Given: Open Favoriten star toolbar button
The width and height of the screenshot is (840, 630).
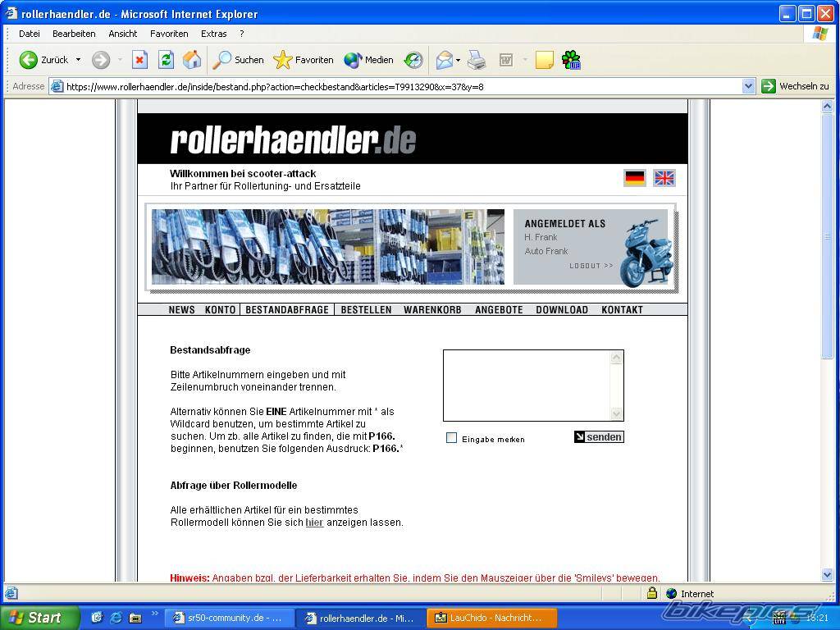Looking at the screenshot, I should tap(304, 60).
